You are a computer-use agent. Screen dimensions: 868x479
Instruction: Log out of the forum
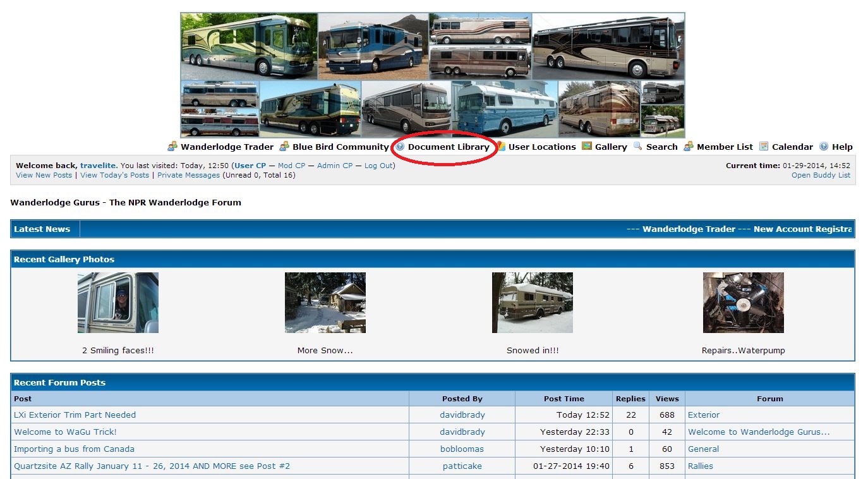378,166
